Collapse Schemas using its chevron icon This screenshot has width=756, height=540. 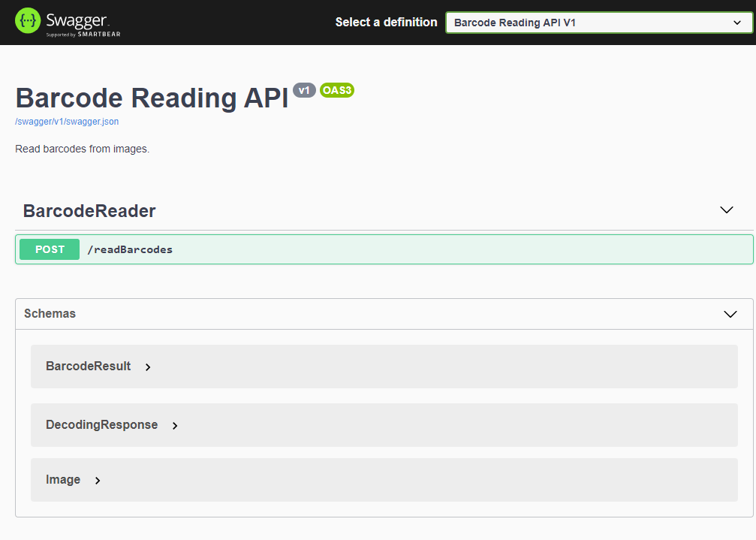(x=730, y=314)
